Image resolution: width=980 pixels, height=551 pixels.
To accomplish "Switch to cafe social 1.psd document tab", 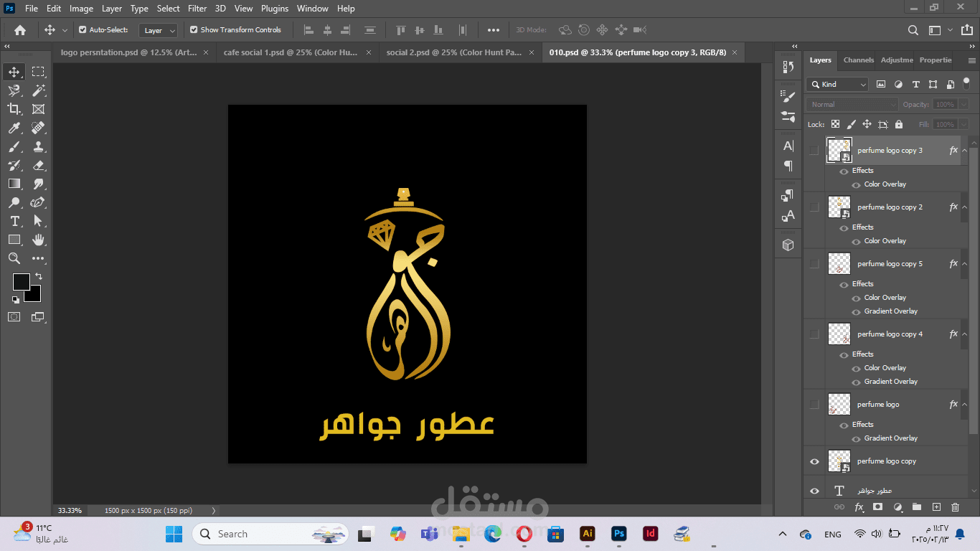I will click(291, 52).
